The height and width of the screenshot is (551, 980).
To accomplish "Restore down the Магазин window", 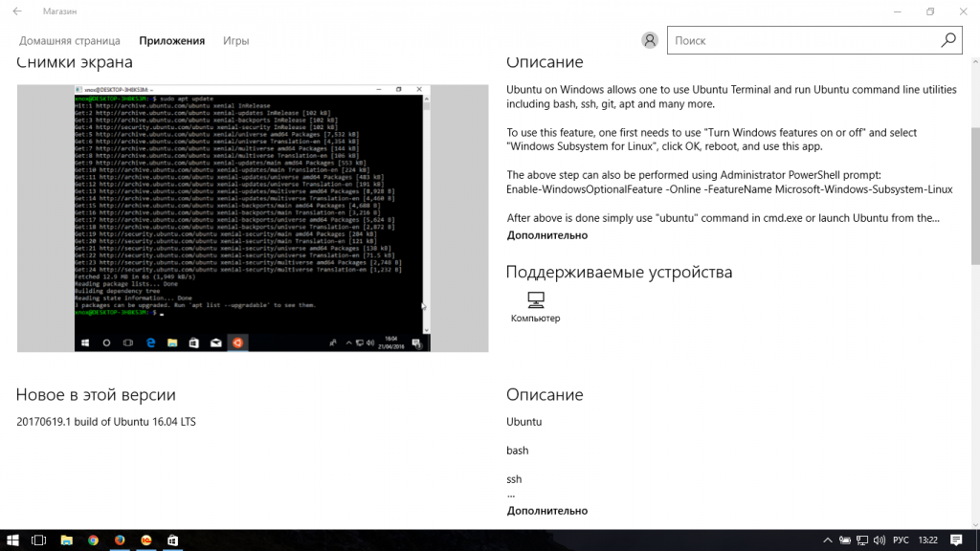I will click(930, 11).
